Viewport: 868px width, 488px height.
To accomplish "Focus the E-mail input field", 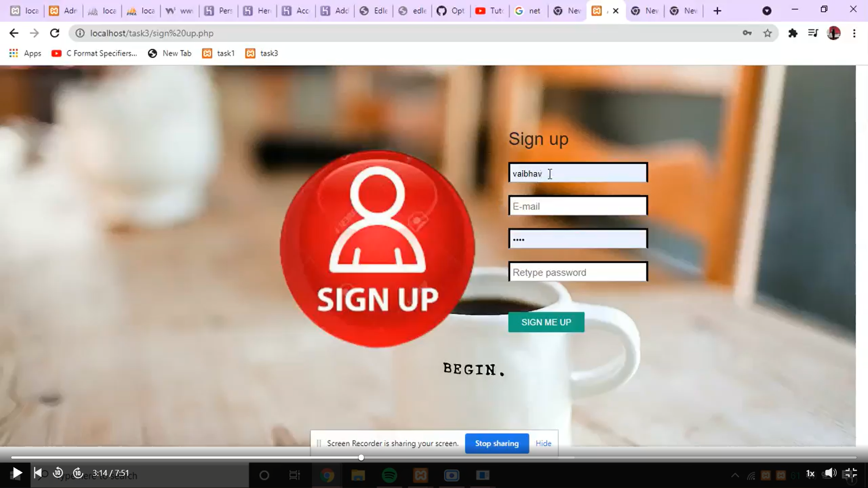I will coord(578,206).
